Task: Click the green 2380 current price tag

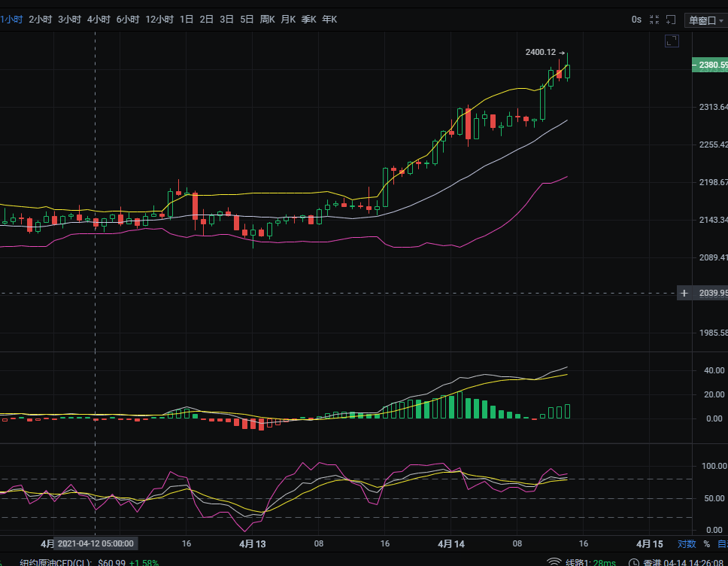Action: pyautogui.click(x=709, y=65)
